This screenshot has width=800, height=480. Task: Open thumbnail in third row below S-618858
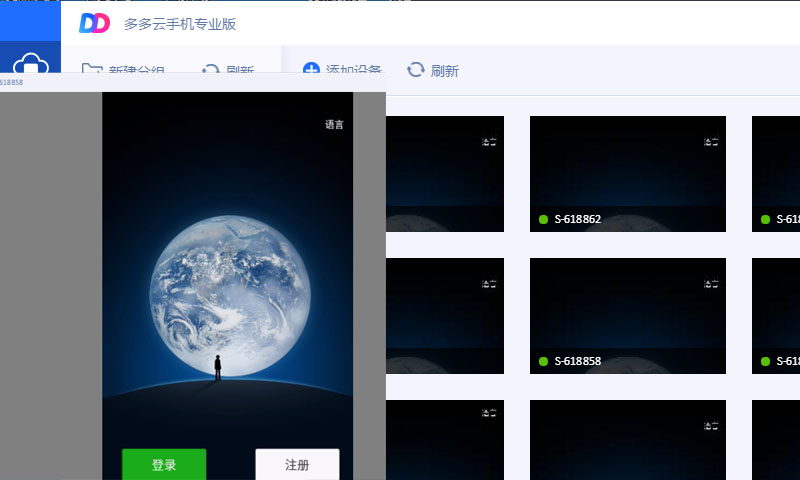pyautogui.click(x=627, y=441)
